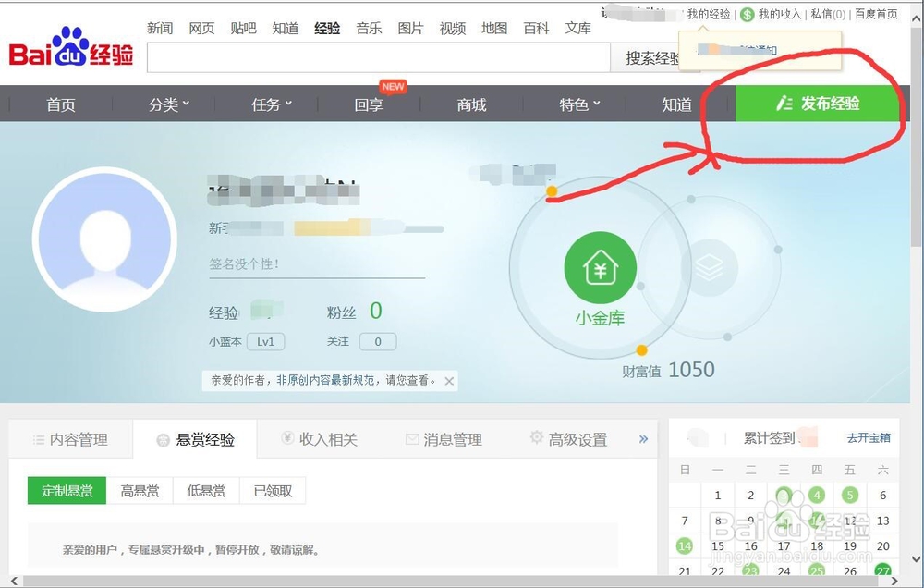Click the » expander after 高级设置
This screenshot has width=924, height=588.
(x=644, y=439)
